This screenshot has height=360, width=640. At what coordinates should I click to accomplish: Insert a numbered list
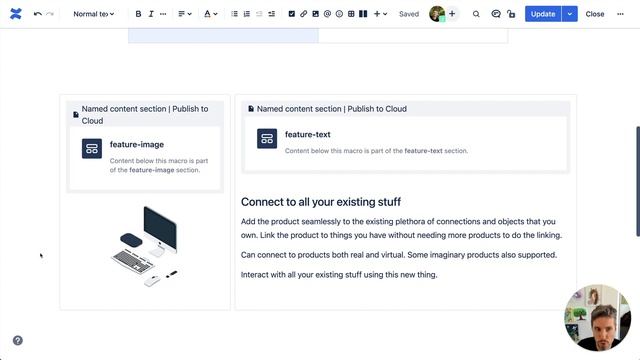tap(247, 14)
